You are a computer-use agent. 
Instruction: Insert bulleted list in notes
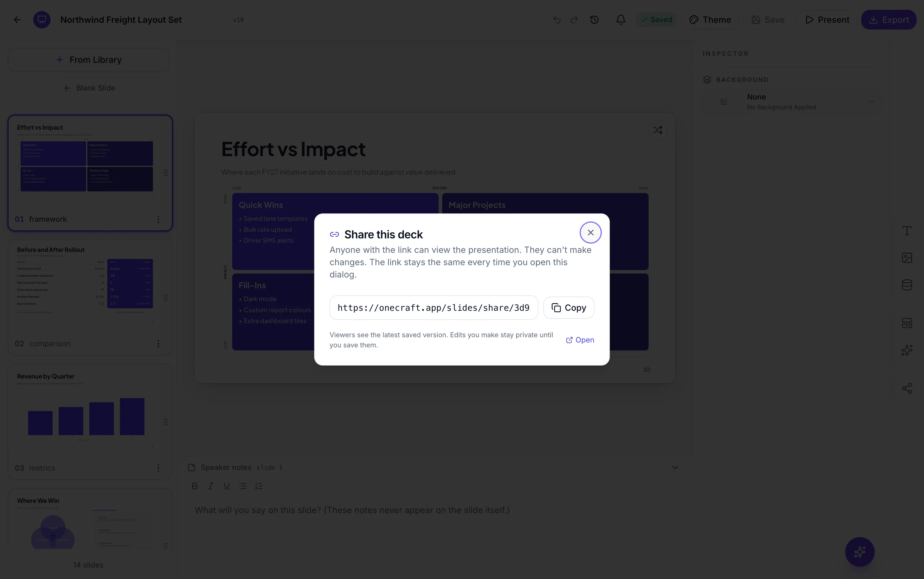pyautogui.click(x=243, y=486)
